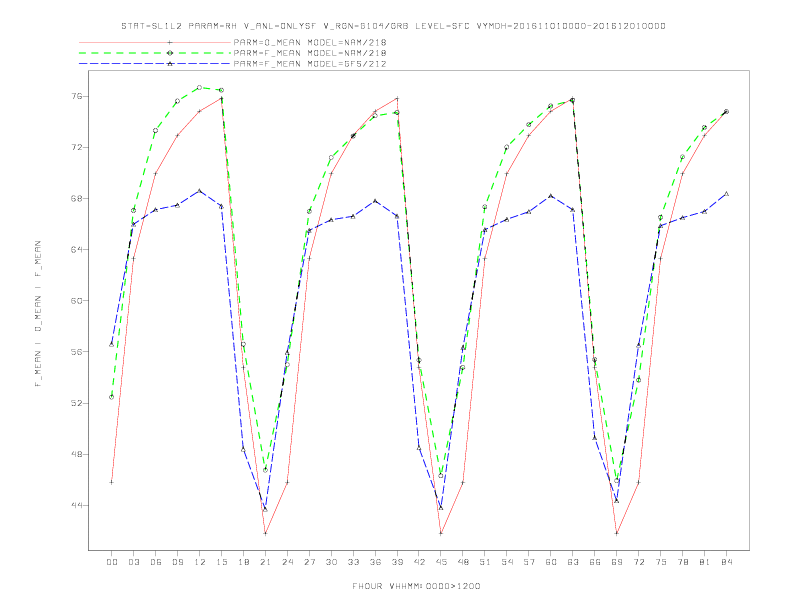Click y-axis tick label 72
Image resolution: width=792 pixels, height=612 pixels.
pyautogui.click(x=77, y=147)
